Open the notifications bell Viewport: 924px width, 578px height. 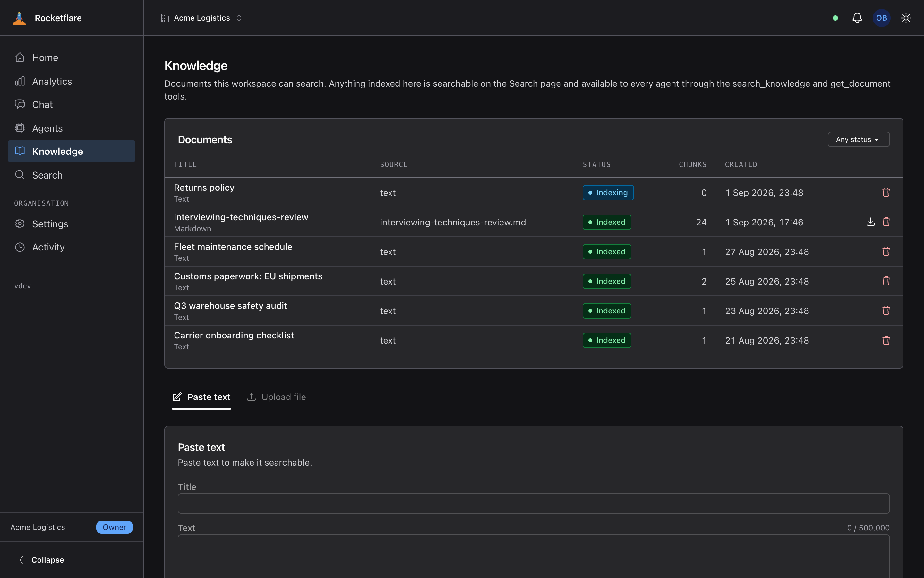(x=857, y=18)
